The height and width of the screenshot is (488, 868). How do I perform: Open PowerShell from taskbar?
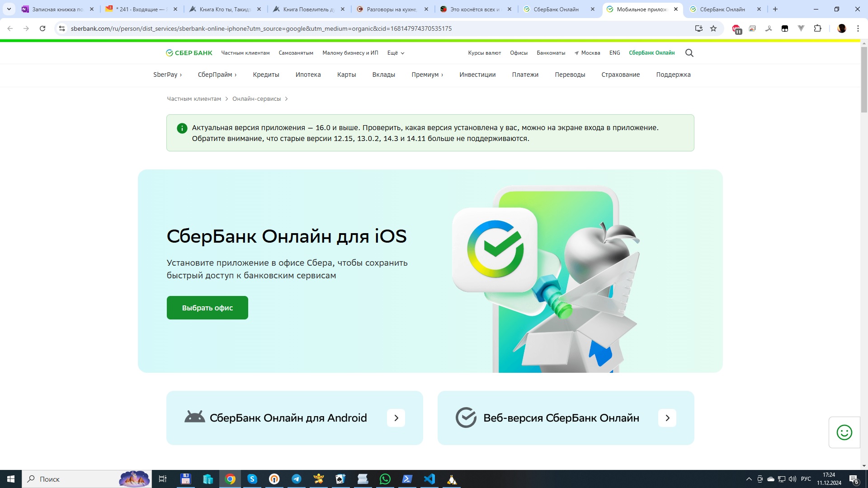[x=407, y=479]
